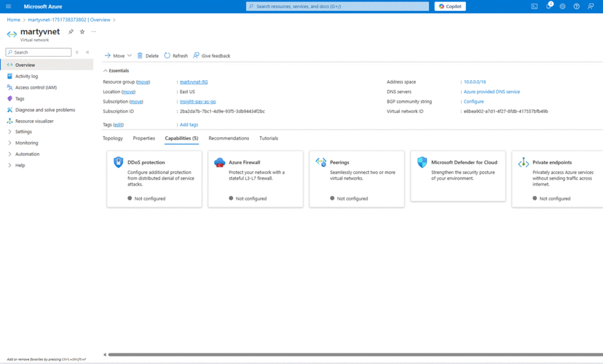
Task: Click the Refresh icon in toolbar
Action: [x=167, y=56]
